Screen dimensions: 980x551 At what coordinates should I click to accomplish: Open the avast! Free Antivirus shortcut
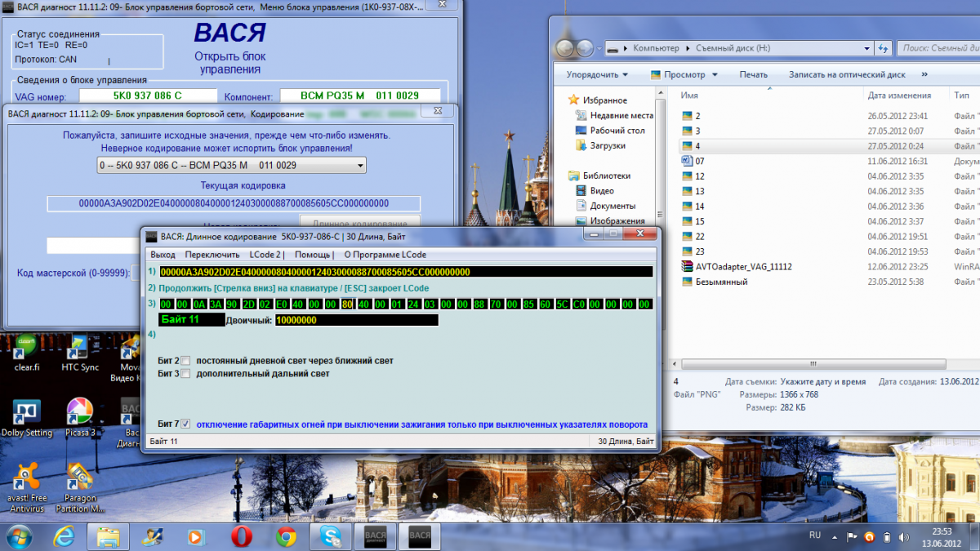(26, 488)
